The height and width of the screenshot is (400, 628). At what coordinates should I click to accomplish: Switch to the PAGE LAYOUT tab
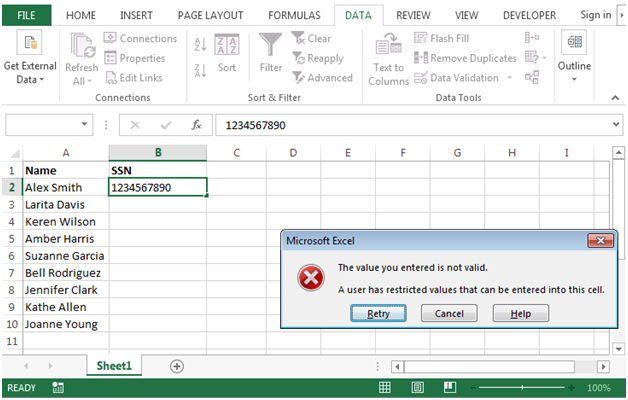tap(210, 15)
